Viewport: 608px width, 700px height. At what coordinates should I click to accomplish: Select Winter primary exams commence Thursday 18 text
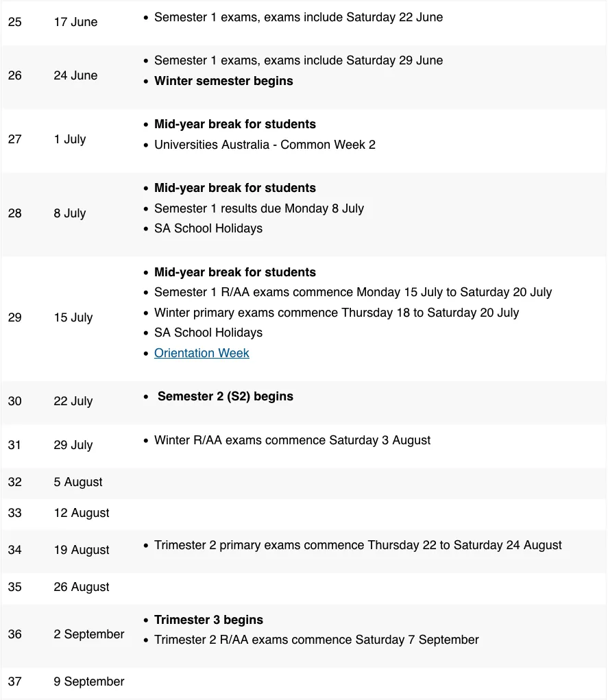337,313
